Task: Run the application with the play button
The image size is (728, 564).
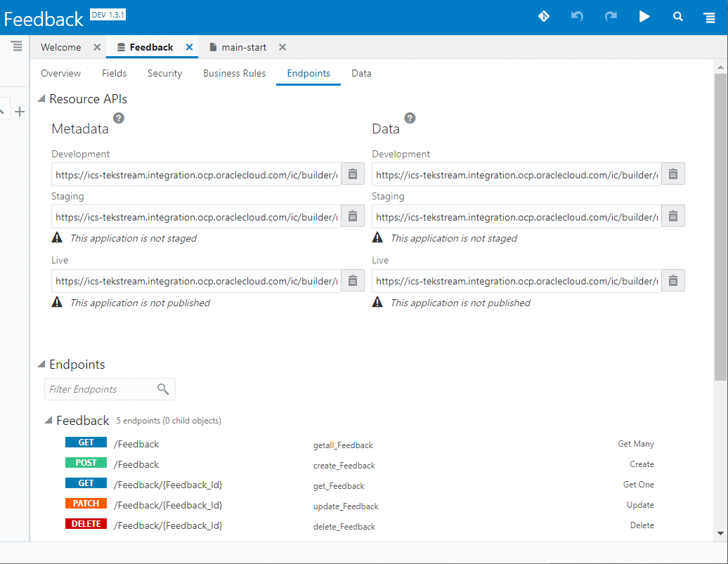Action: tap(644, 17)
